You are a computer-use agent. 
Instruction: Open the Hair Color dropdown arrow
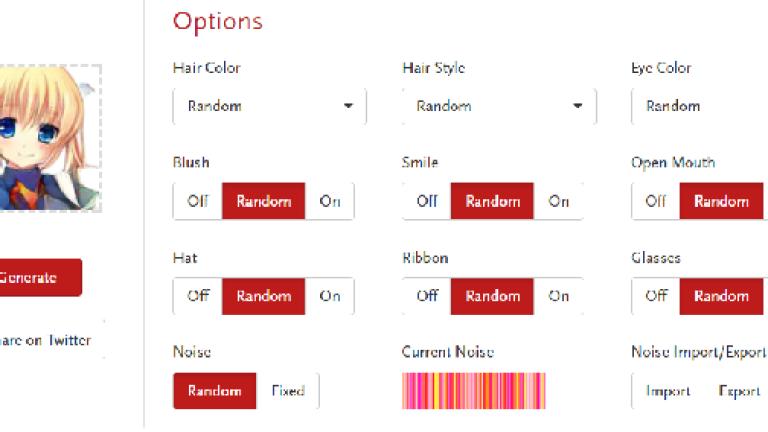click(348, 106)
